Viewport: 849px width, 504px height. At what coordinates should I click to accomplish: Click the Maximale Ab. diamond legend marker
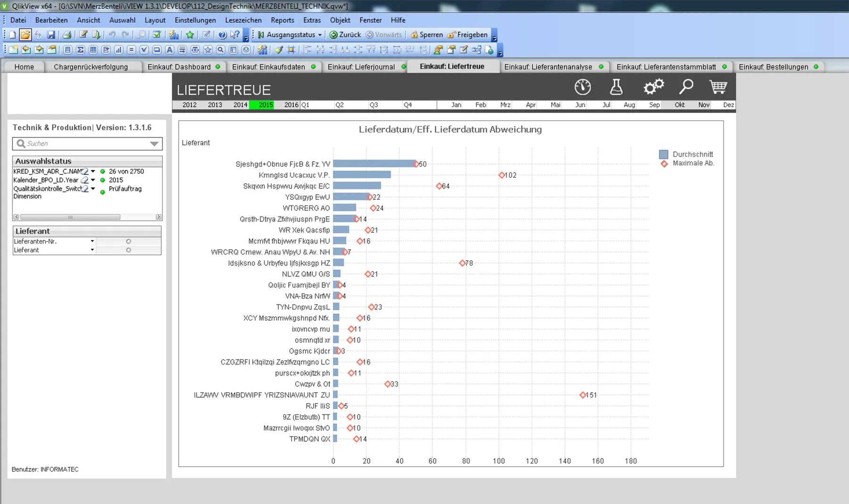point(664,164)
